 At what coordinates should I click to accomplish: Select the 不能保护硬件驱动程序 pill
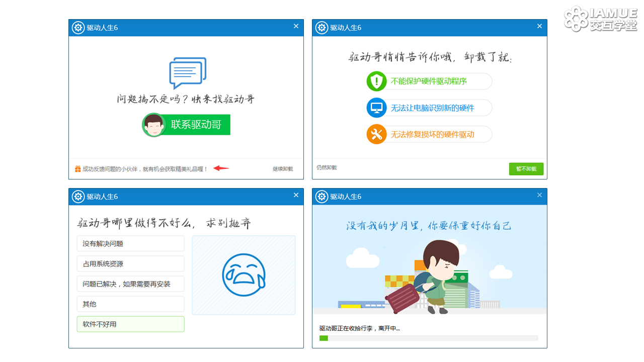point(429,81)
